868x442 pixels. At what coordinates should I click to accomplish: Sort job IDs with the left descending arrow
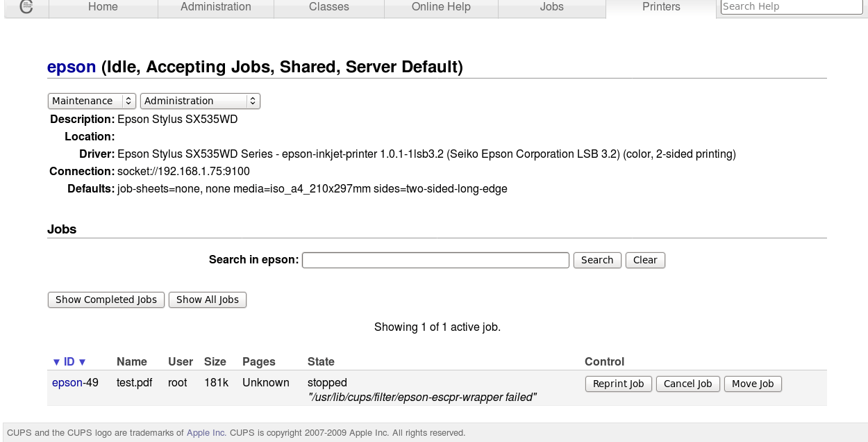pyautogui.click(x=57, y=361)
